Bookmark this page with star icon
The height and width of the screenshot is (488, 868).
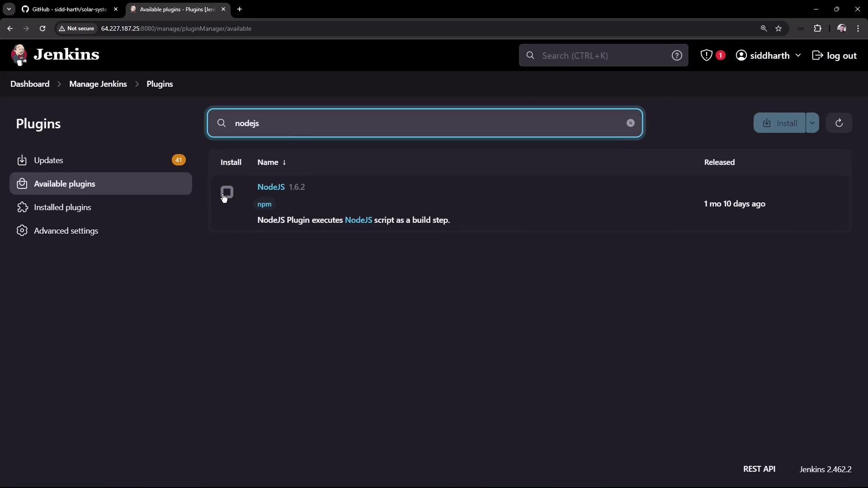[x=778, y=28]
